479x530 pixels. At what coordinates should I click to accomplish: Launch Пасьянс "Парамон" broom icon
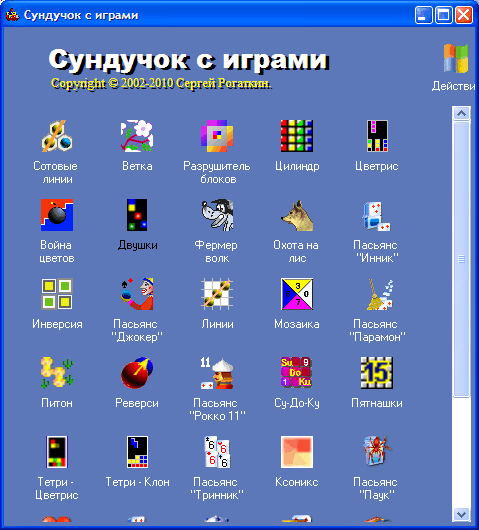tap(380, 294)
